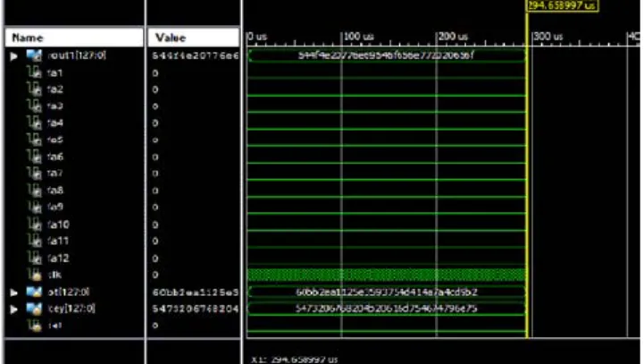Select the rout1[127:0] signal name
Image resolution: width=644 pixels, height=364 pixels.
click(x=77, y=55)
